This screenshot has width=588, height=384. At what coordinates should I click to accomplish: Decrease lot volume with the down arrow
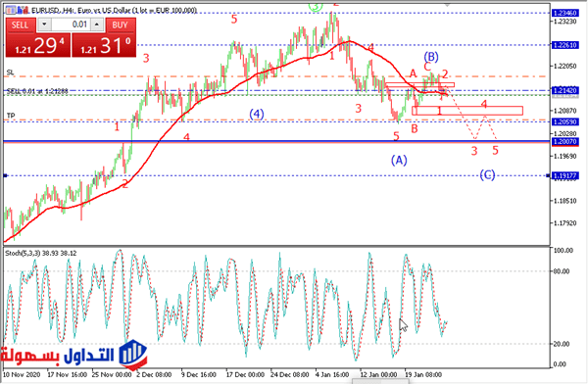tap(44, 24)
